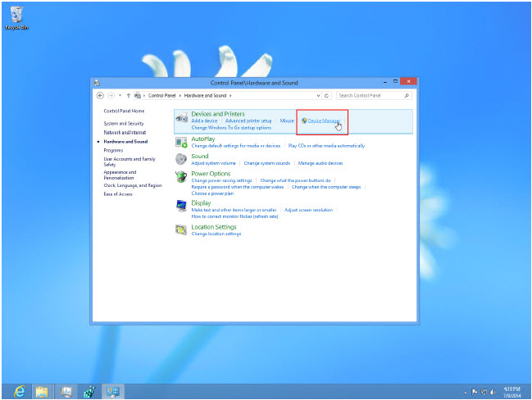Open the Recycle Bin on desktop
The height and width of the screenshot is (400, 532).
coord(17,16)
